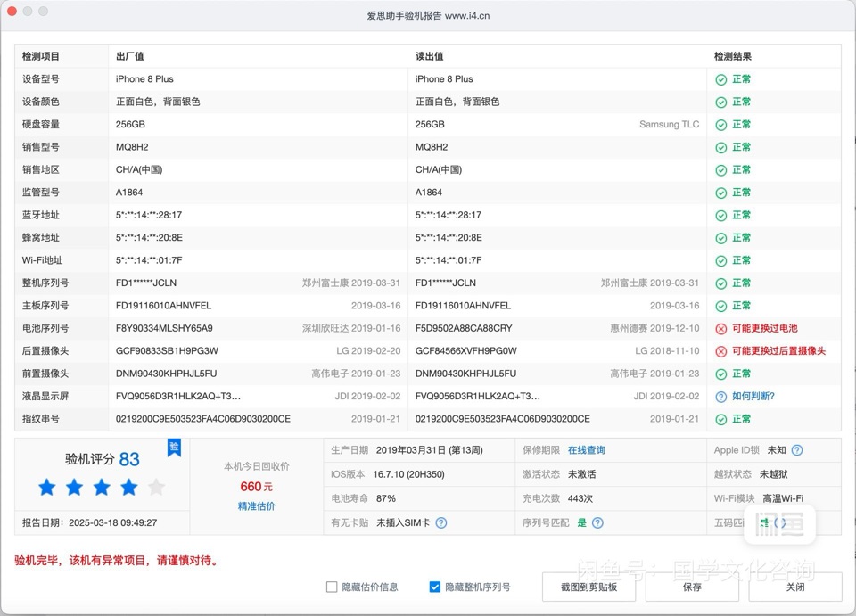Viewport: 856px width, 616px height.
Task: Click the green check icon in 主板序列号 row
Action: point(720,306)
